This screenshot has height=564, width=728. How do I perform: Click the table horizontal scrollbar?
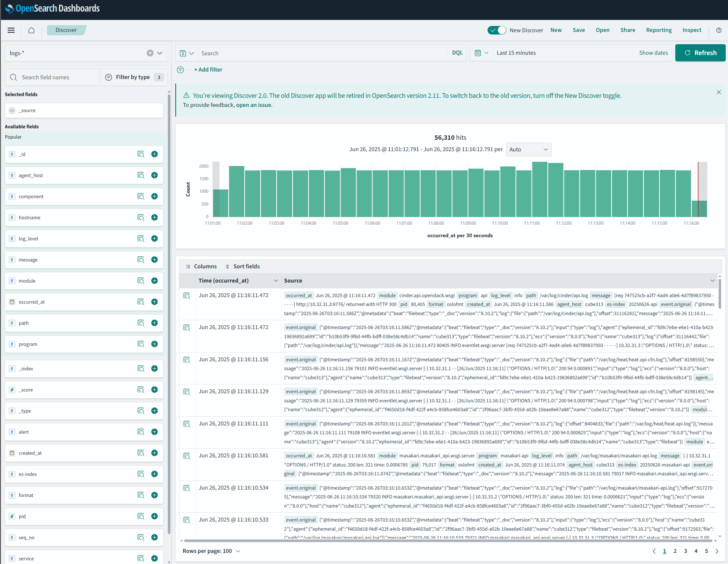pos(448,541)
